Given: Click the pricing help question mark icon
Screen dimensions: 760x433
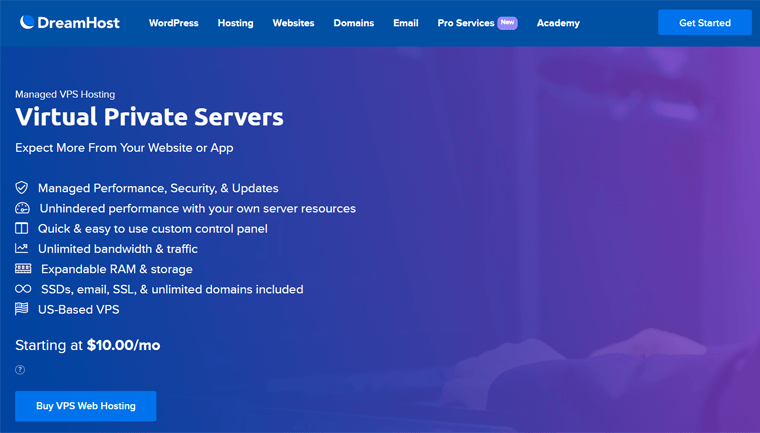Looking at the screenshot, I should tap(20, 370).
